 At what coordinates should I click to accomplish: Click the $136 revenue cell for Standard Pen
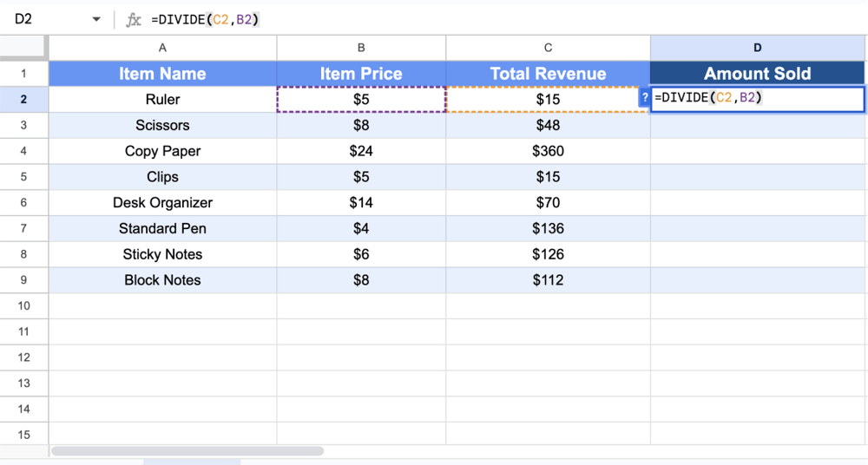pos(548,229)
